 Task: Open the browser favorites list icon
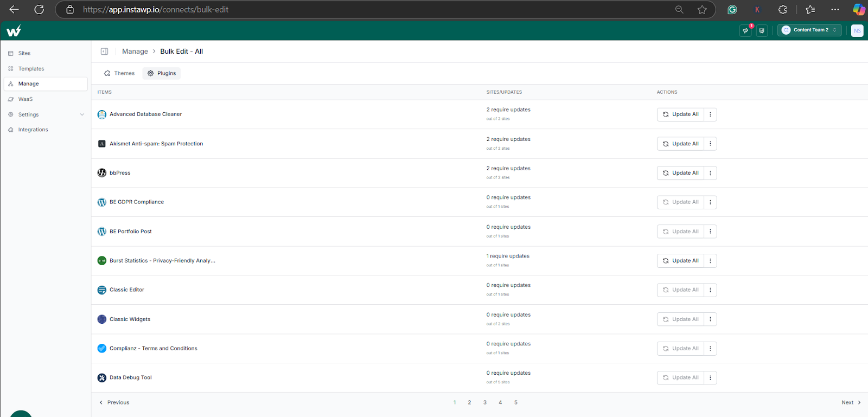pos(810,9)
